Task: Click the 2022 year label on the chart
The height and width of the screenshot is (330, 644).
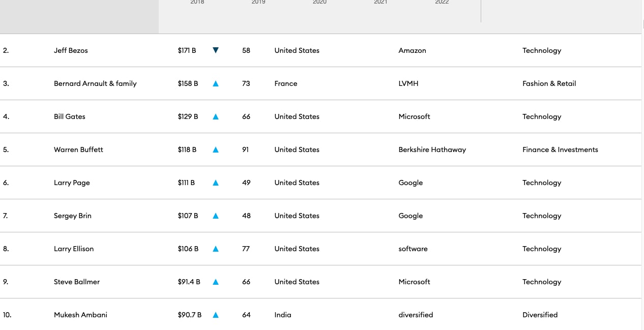Action: (x=442, y=3)
